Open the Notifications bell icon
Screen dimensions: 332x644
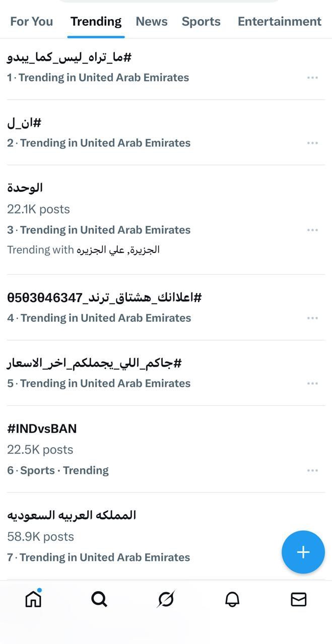pos(232,599)
